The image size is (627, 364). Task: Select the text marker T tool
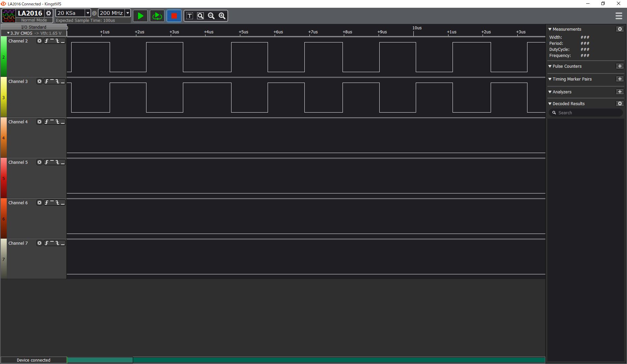(190, 16)
